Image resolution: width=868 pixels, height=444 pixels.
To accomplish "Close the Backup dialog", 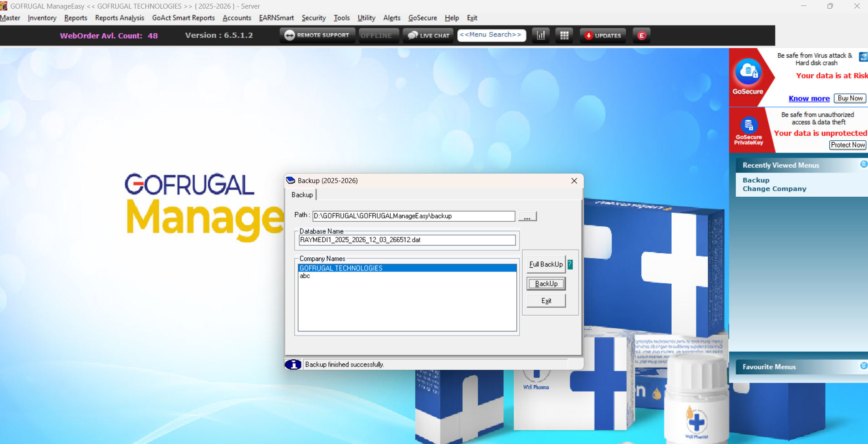I will pos(574,181).
